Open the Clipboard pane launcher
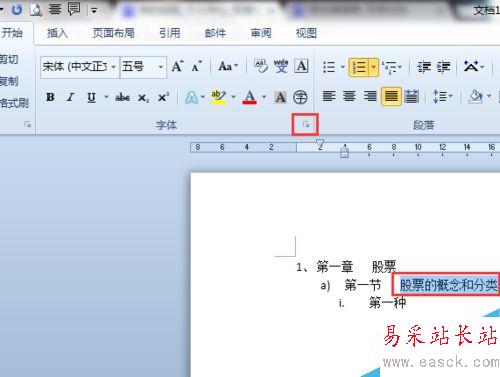Viewport: 500px width, 377px height. tap(27, 124)
